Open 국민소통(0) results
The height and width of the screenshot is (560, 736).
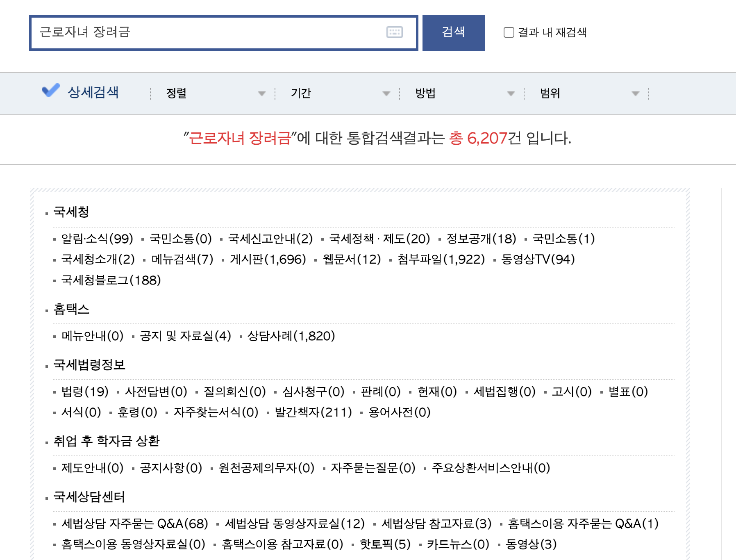click(181, 239)
